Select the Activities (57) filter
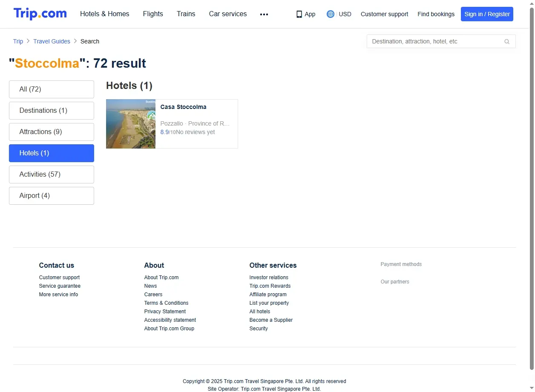 (52, 175)
